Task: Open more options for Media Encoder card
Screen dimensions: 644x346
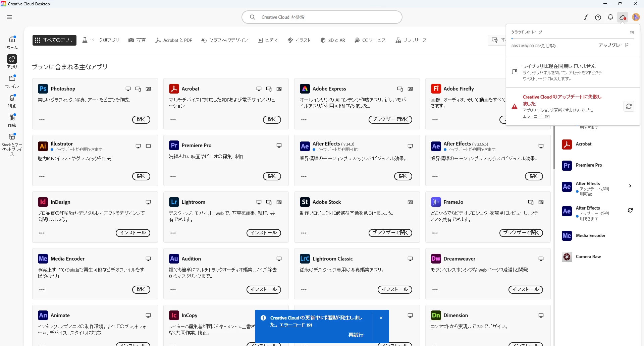Action: point(42,290)
